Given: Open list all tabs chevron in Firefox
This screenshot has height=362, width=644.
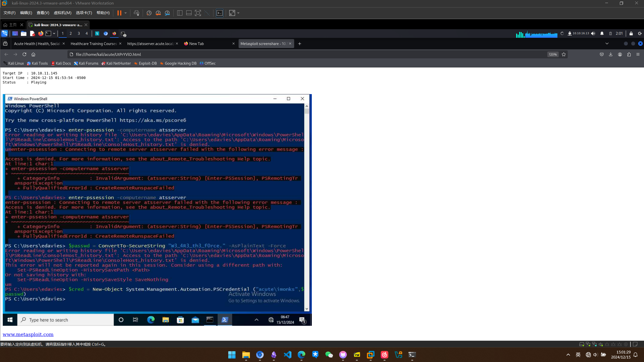Looking at the screenshot, I should (607, 44).
